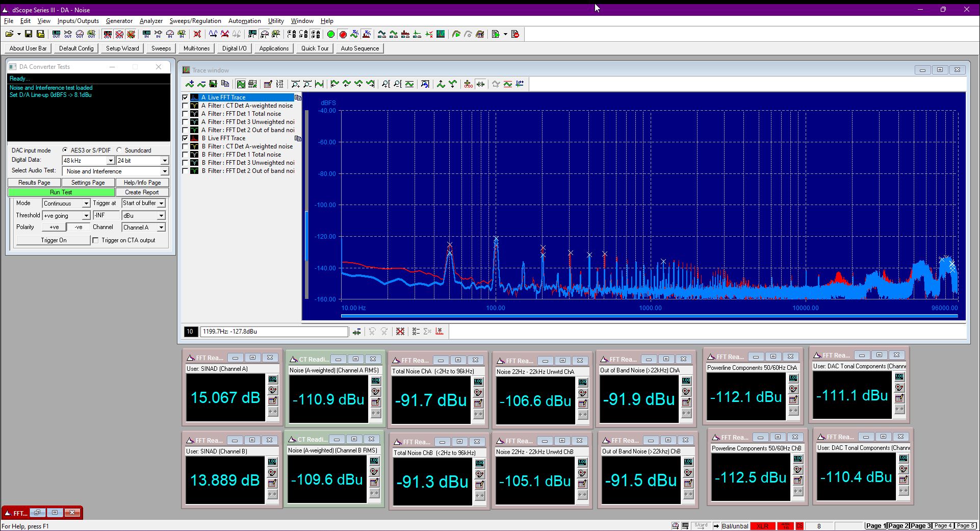Click the copy traces icon in Trace toolbar

pyautogui.click(x=225, y=84)
